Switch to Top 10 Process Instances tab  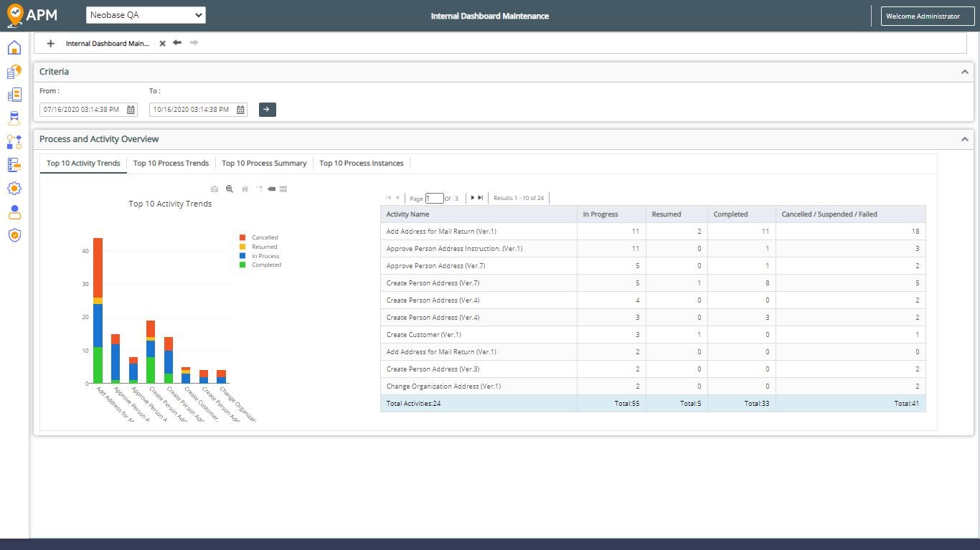(362, 163)
